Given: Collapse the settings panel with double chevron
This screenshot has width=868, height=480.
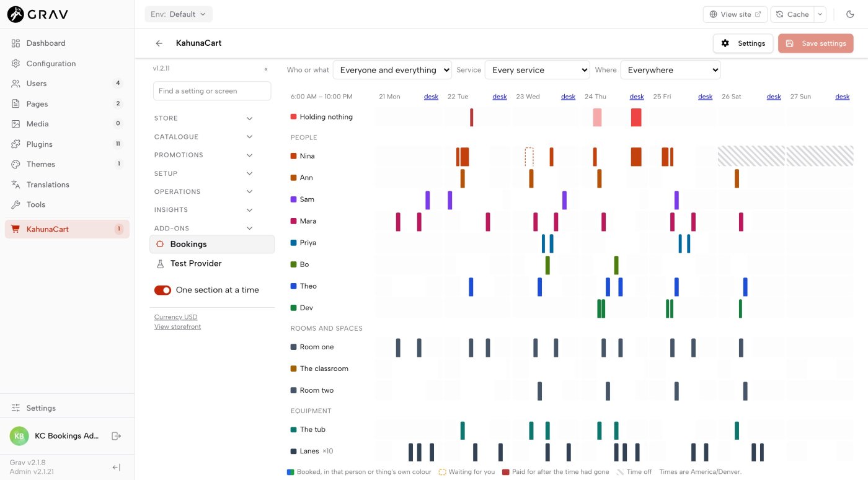Looking at the screenshot, I should click(266, 69).
